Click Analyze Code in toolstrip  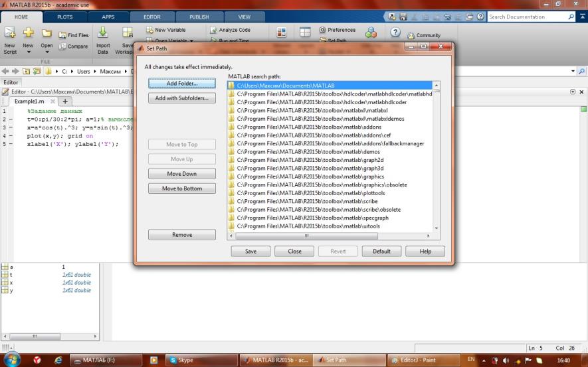pyautogui.click(x=230, y=30)
